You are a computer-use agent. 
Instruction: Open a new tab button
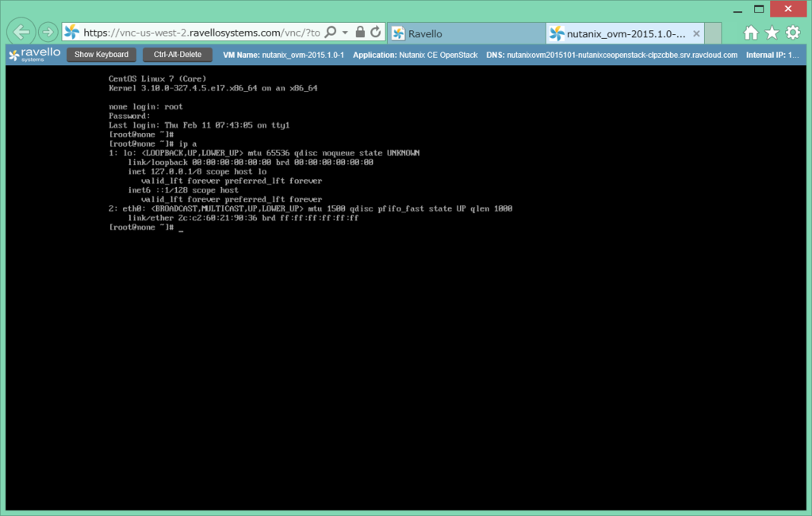[x=713, y=33]
